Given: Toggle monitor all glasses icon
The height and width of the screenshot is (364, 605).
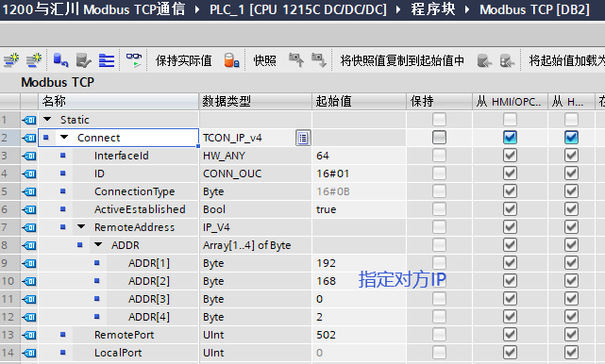Looking at the screenshot, I should pos(134,60).
